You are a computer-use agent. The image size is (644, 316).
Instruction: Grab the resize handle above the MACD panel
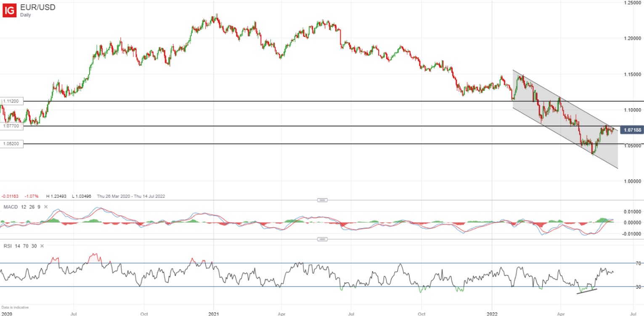(x=322, y=200)
